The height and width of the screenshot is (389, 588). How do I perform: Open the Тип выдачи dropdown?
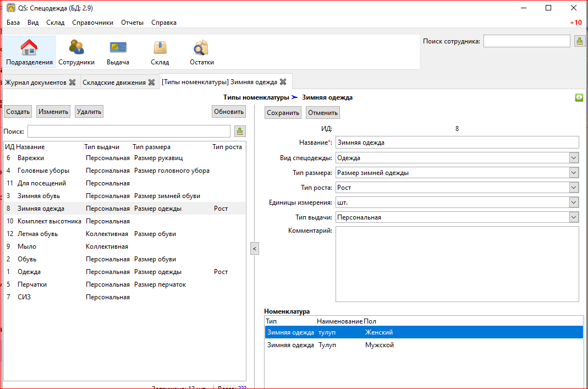coord(574,217)
